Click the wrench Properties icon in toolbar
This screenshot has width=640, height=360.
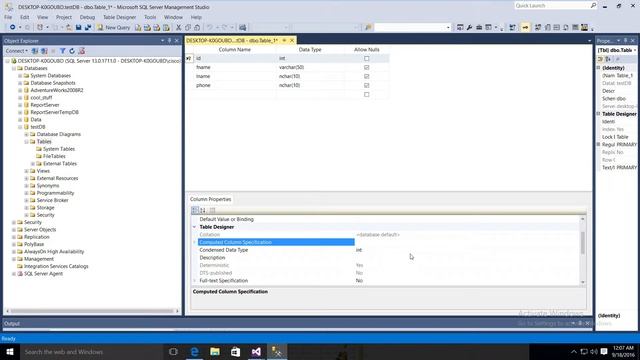469,27
